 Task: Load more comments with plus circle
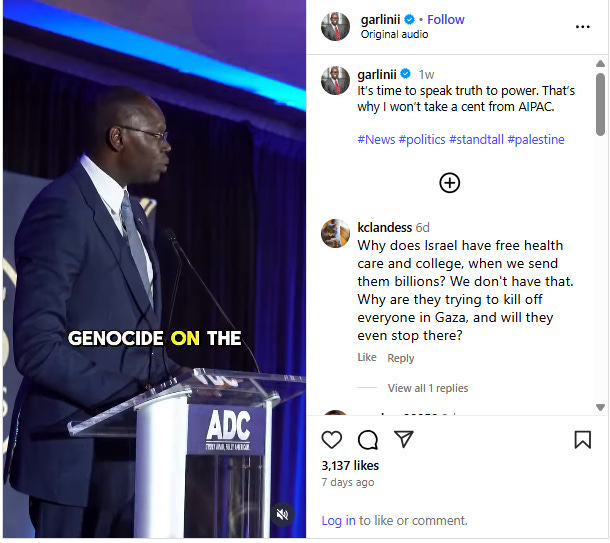[x=449, y=183]
